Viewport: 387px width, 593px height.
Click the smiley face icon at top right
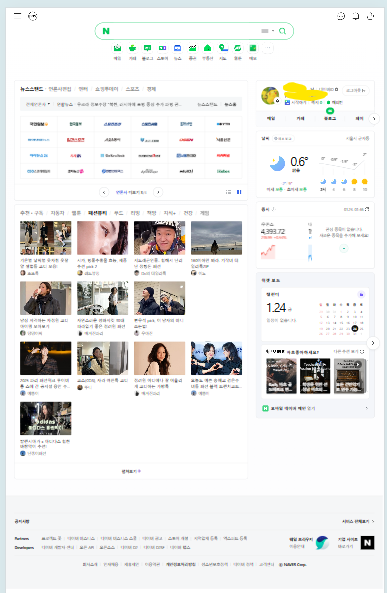click(341, 16)
